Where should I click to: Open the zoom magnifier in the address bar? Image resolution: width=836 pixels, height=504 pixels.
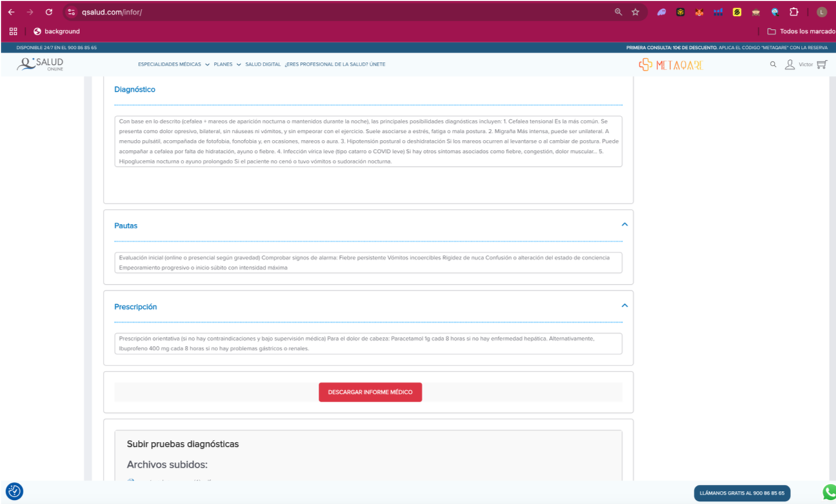point(618,12)
